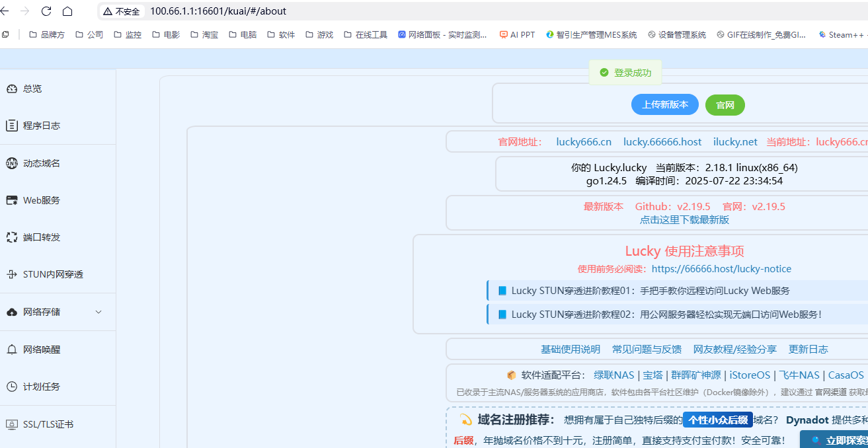Open the 绿联NAS platform link
868x448 pixels.
614,375
